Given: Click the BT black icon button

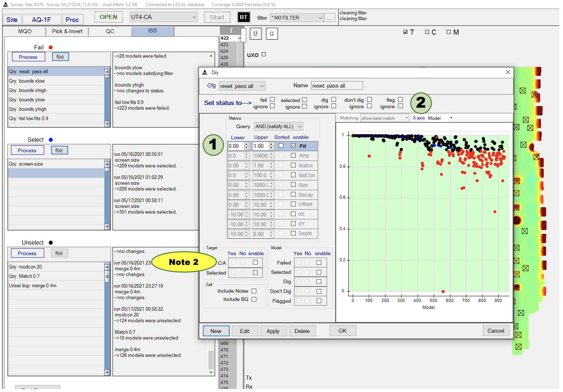Looking at the screenshot, I should (x=243, y=17).
